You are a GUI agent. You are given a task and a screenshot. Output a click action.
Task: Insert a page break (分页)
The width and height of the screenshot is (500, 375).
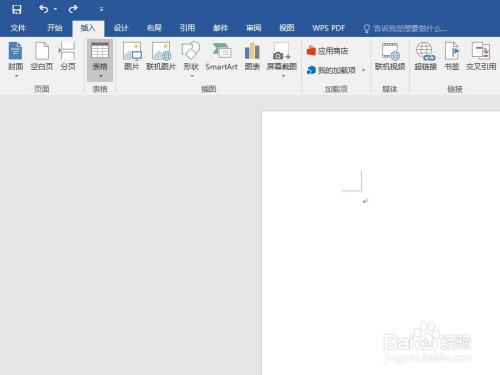click(68, 56)
